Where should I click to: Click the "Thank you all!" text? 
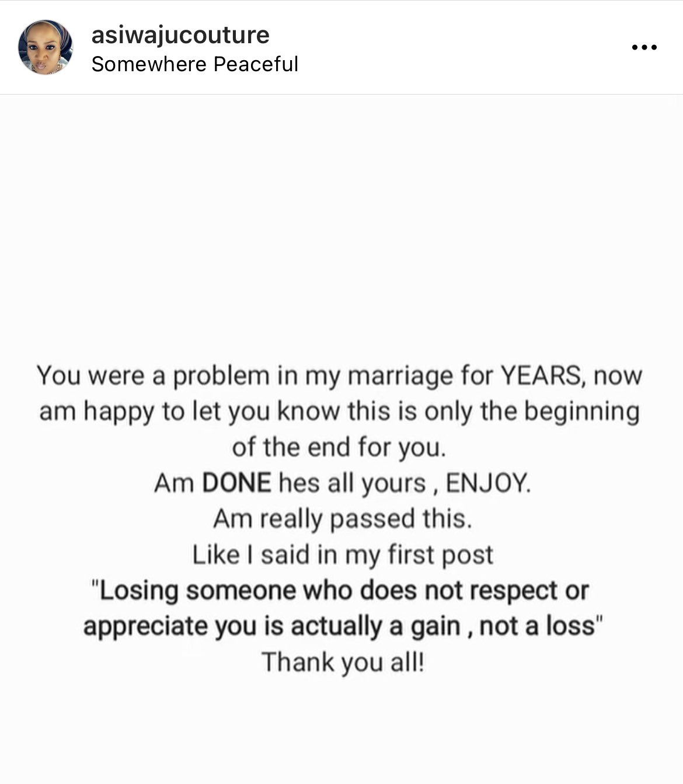(343, 663)
